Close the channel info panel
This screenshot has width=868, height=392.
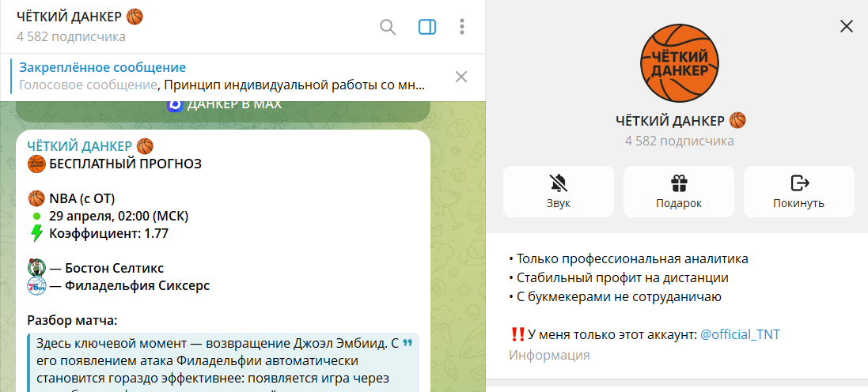pos(846,26)
